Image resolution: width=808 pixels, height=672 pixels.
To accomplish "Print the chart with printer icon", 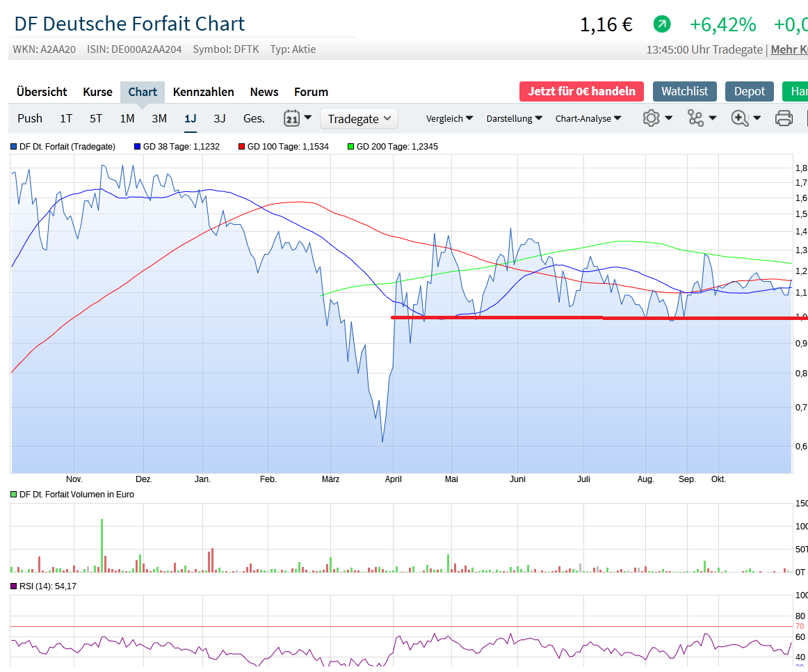I will click(784, 118).
